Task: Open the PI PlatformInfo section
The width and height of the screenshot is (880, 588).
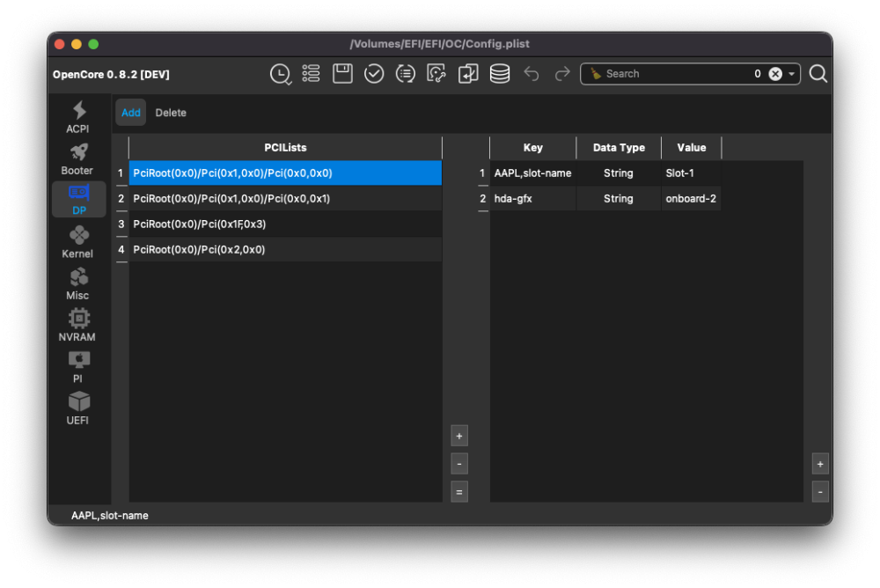Action: 78,367
